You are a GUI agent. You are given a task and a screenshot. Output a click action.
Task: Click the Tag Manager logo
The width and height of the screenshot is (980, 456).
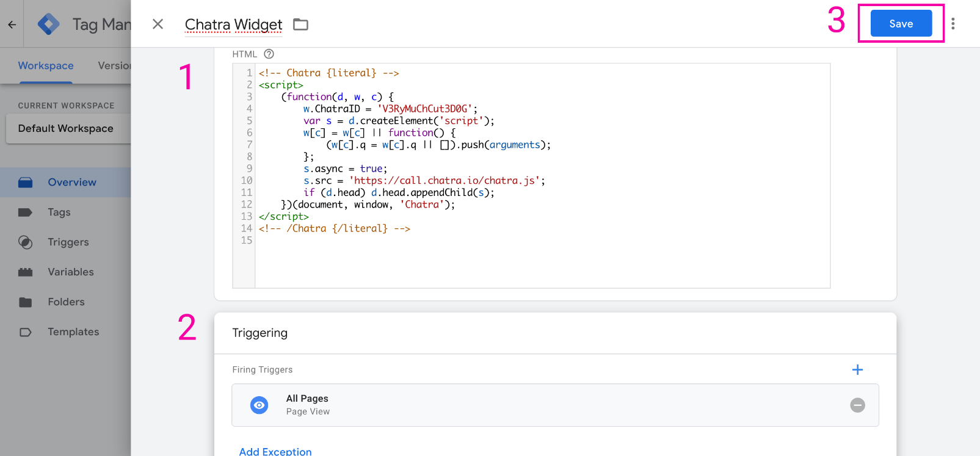pos(49,24)
